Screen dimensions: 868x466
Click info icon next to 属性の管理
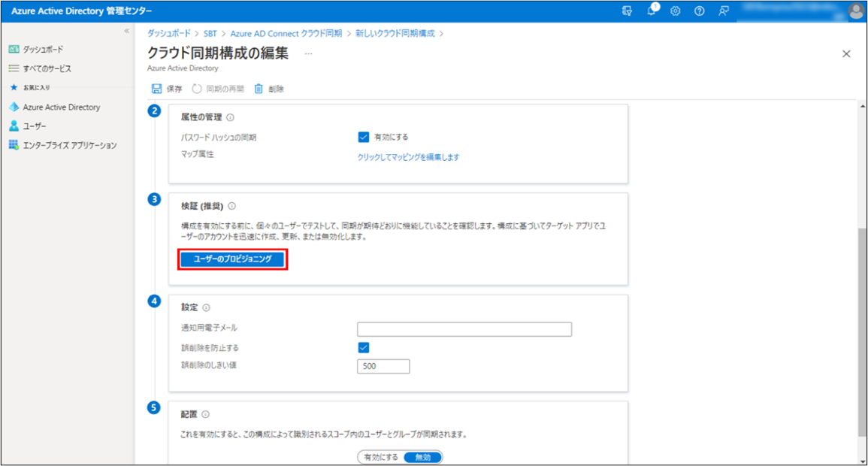230,117
